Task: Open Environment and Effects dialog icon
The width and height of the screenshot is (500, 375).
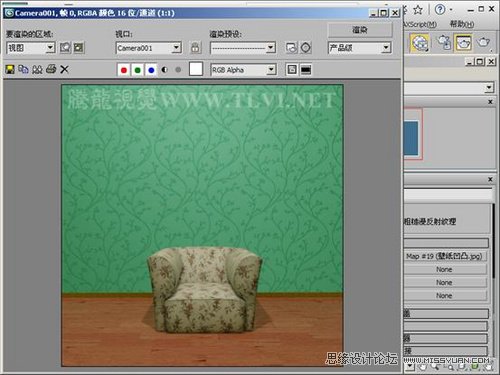Action: [x=306, y=48]
